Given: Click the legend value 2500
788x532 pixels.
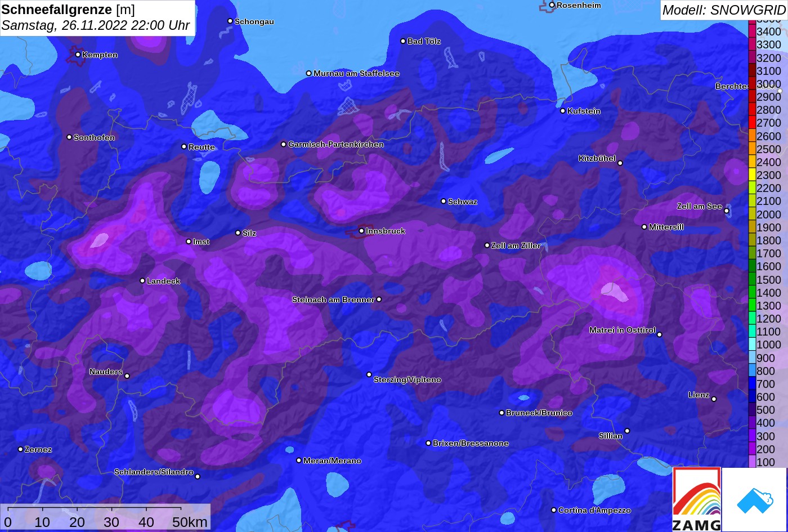Looking at the screenshot, I should click(x=769, y=149).
